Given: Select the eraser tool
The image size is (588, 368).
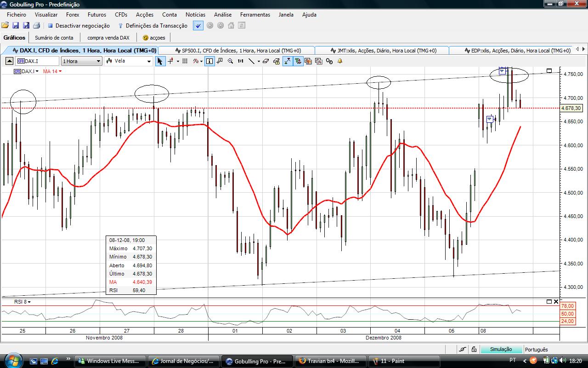Looking at the screenshot, I should (266, 61).
